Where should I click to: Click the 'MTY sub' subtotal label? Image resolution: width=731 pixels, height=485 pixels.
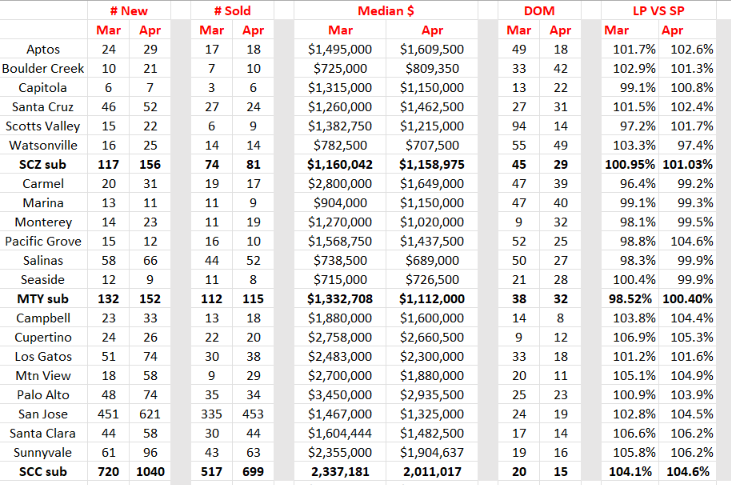43,299
